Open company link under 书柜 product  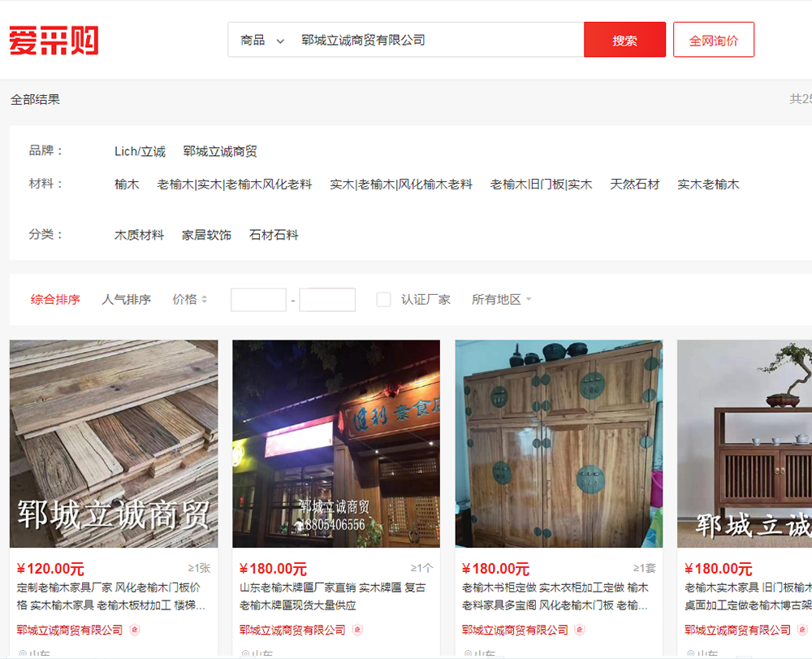[516, 630]
